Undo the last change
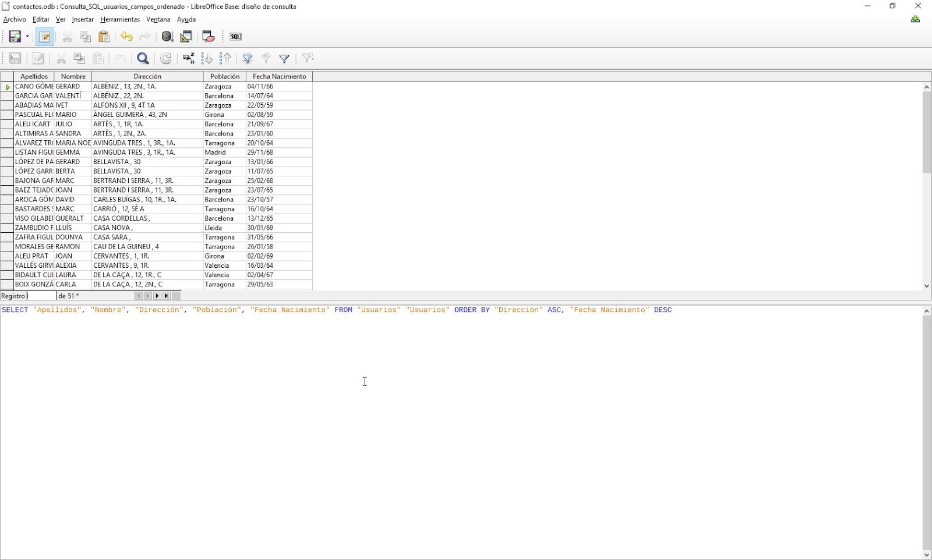932x560 pixels. point(126,36)
